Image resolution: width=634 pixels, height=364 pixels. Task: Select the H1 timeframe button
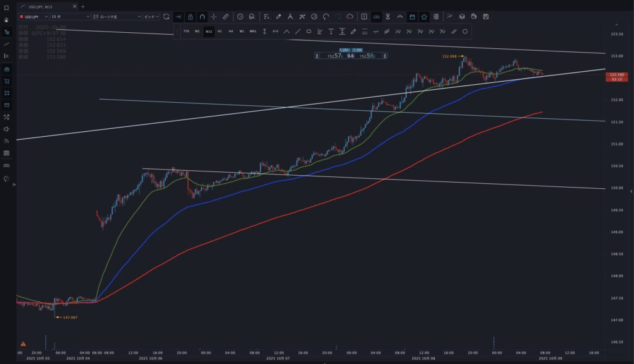tap(220, 31)
